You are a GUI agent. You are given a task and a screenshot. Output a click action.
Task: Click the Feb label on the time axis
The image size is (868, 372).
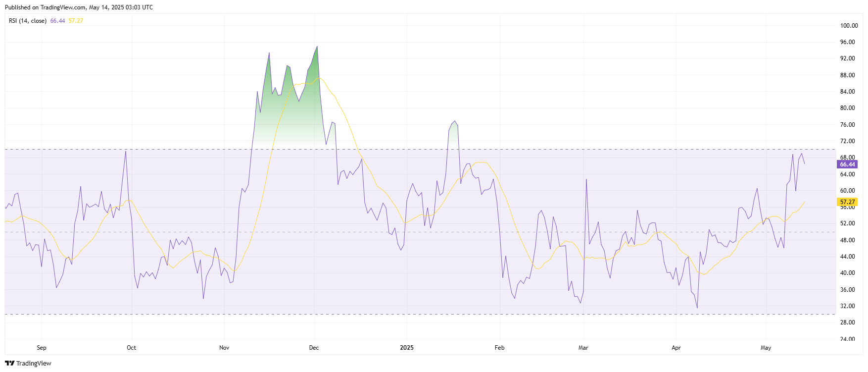500,348
